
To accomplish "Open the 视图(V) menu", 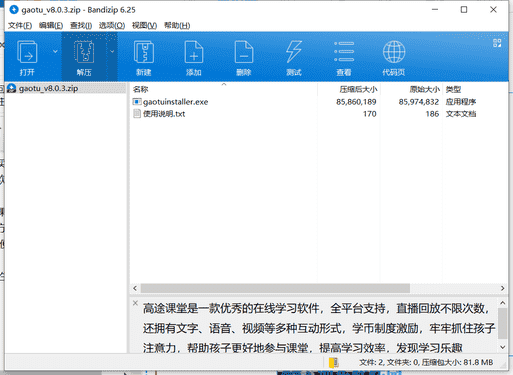I will (x=144, y=26).
